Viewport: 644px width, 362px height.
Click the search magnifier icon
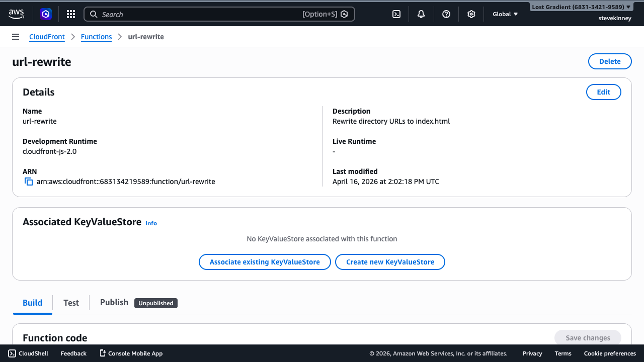coord(94,14)
